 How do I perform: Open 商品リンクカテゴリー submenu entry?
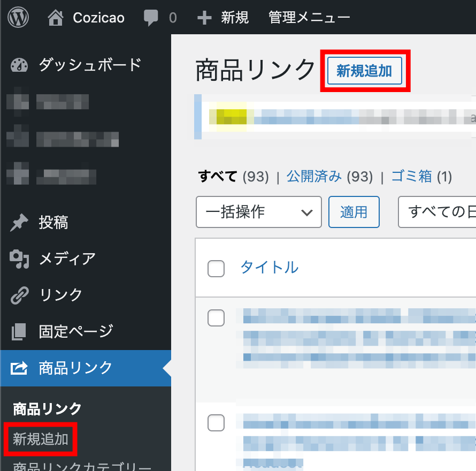tap(82, 466)
